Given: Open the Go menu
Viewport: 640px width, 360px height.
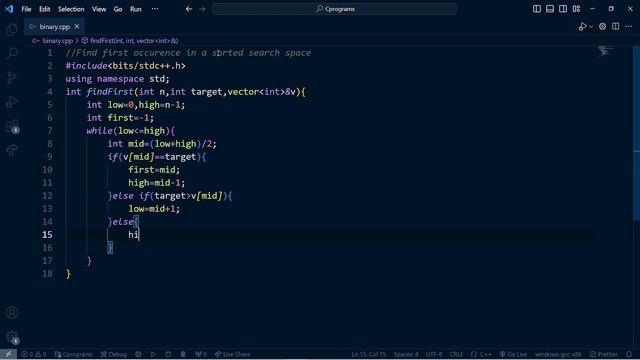Looking at the screenshot, I should pos(118,9).
